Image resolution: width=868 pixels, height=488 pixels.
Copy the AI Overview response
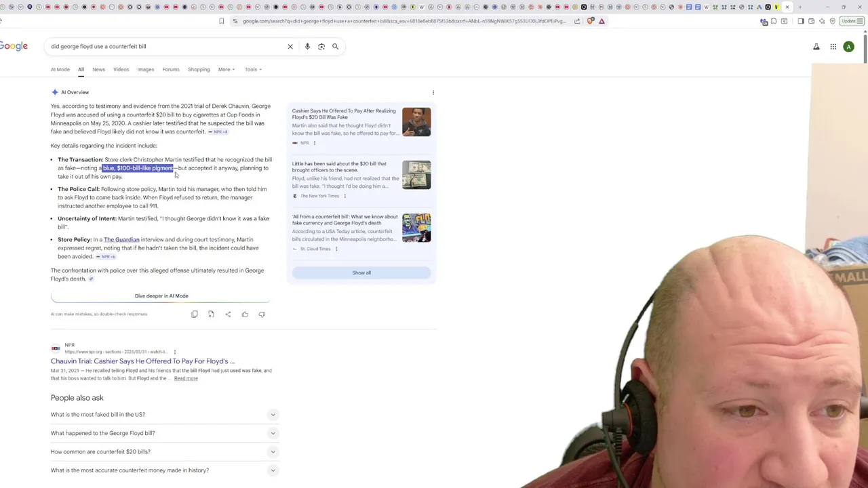click(195, 314)
